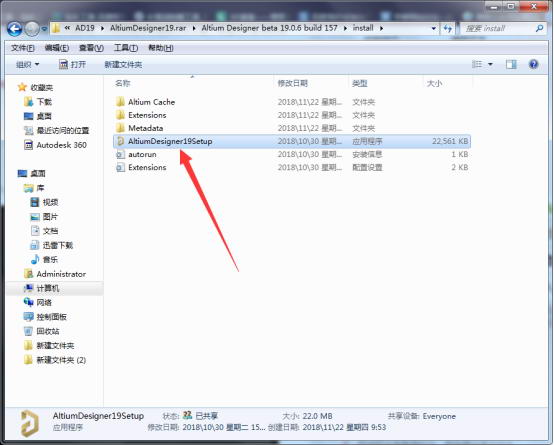This screenshot has width=554, height=445.
Task: Open the 工具(T) menu
Action: click(x=126, y=48)
